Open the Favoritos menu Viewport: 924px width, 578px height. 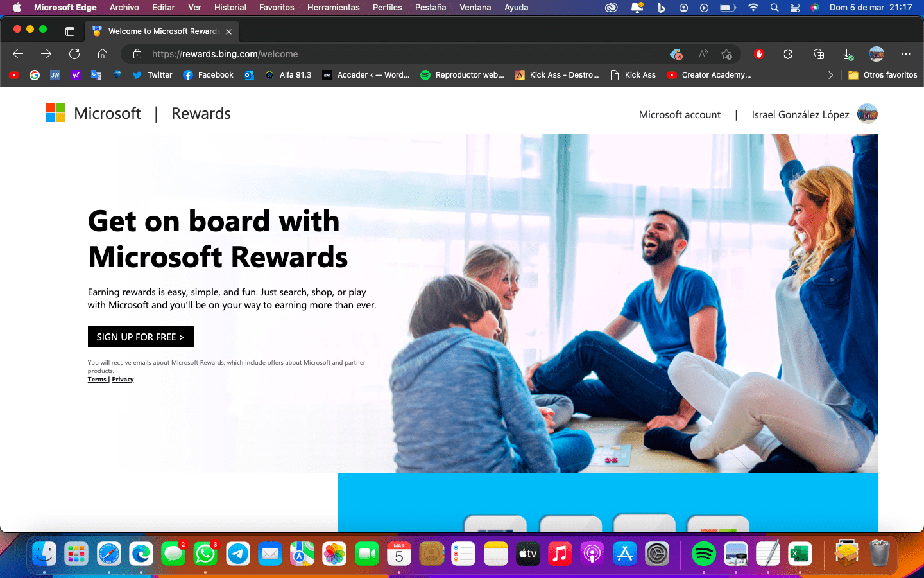click(277, 7)
